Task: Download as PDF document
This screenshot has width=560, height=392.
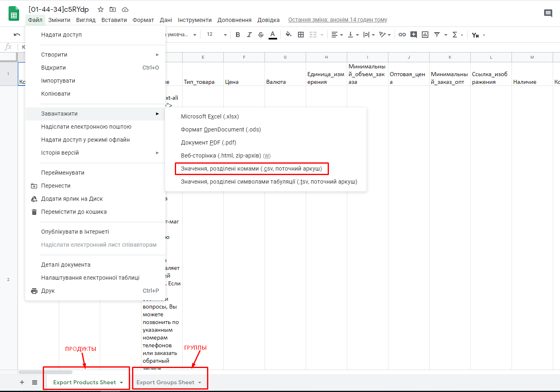Action: tap(266, 142)
